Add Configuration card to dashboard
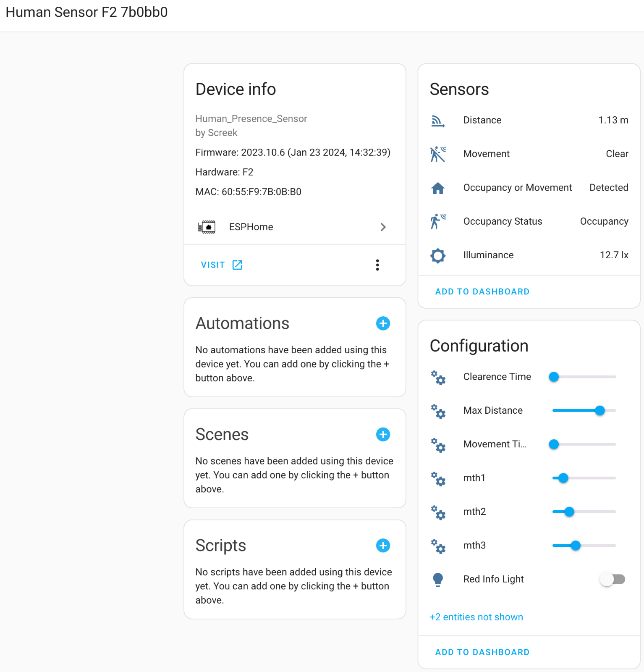The height and width of the screenshot is (672, 644). pos(482,652)
